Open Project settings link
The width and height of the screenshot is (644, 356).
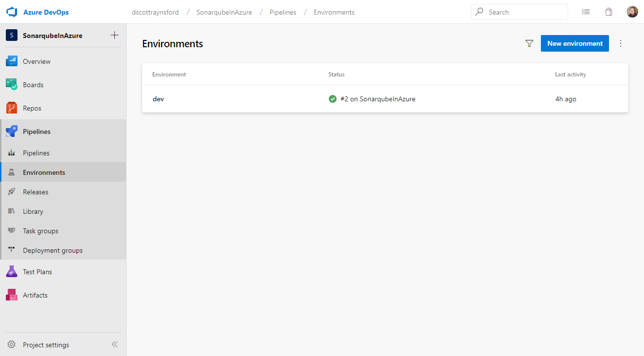pyautogui.click(x=46, y=345)
